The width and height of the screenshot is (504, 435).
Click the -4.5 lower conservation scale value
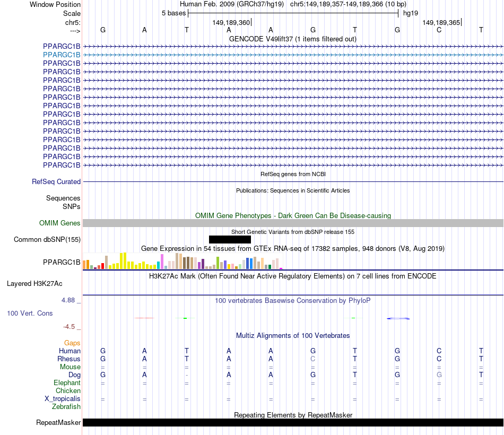pos(69,327)
